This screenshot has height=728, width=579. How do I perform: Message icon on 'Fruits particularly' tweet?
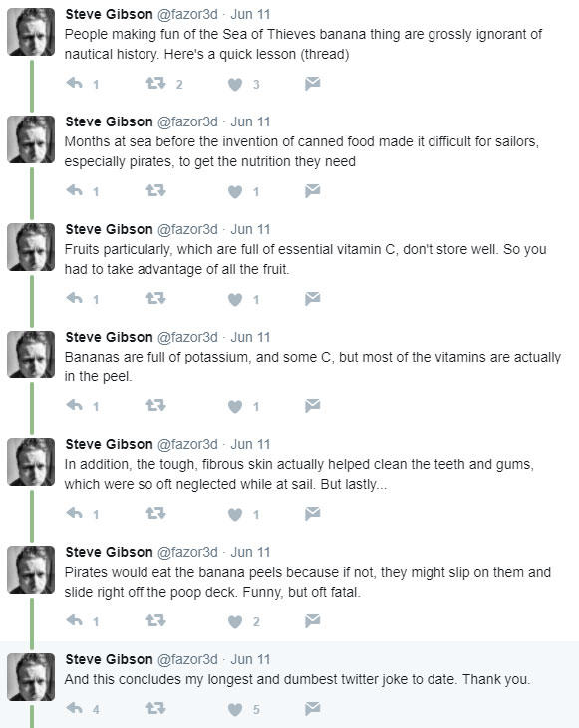312,299
